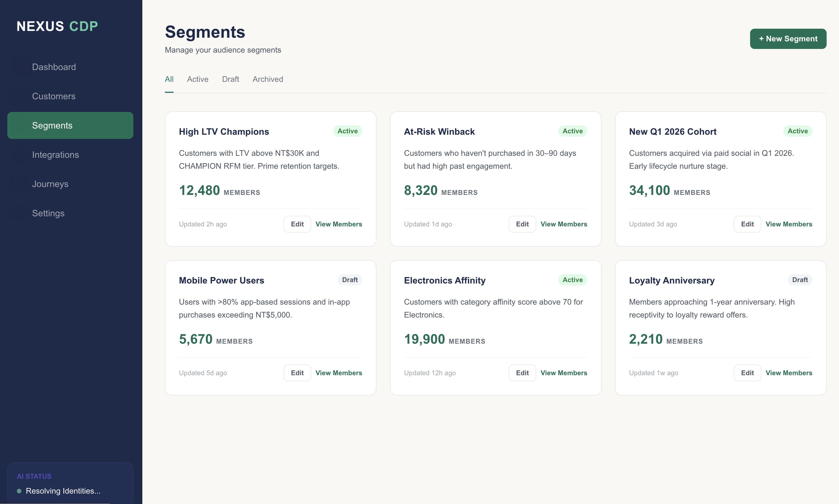839x504 pixels.
Task: Select the All segments tab
Action: [169, 79]
